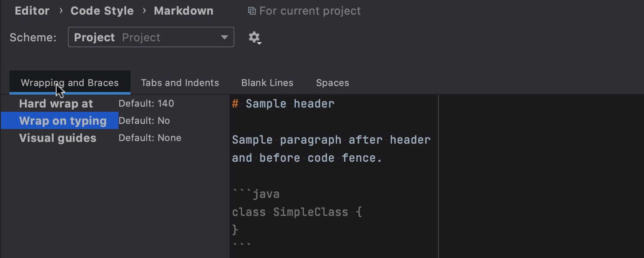Image resolution: width=644 pixels, height=258 pixels.
Task: Navigate to Code Style breadcrumb
Action: pos(102,11)
